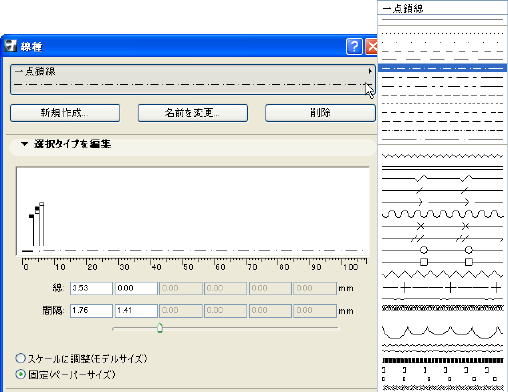Screen dimensions: 508x392
Task: Click the 間隔 field showing 1.76
Action: coord(91,311)
